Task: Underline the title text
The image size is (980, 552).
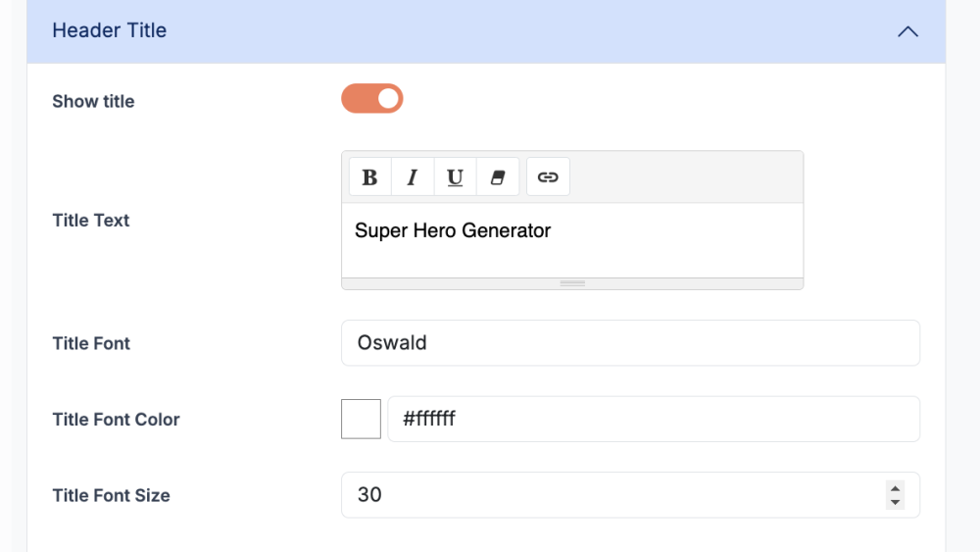Action: pos(455,177)
